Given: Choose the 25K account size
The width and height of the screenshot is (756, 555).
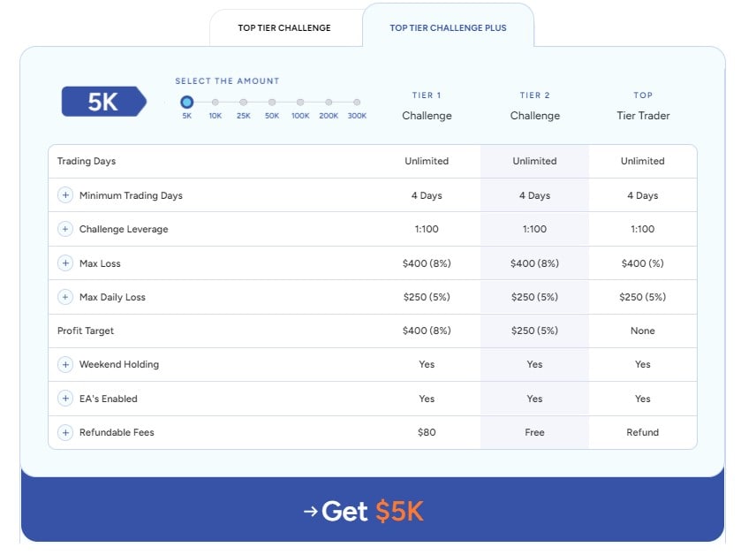Looking at the screenshot, I should [x=243, y=103].
